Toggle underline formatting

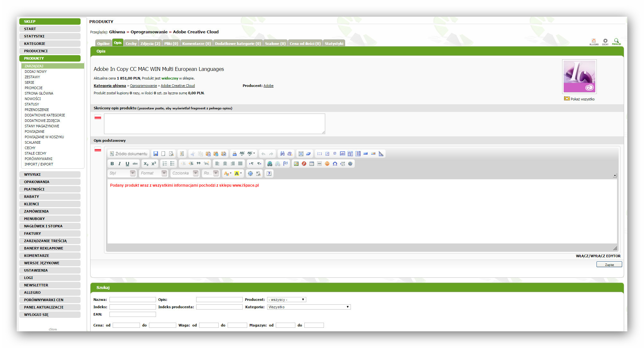point(127,164)
